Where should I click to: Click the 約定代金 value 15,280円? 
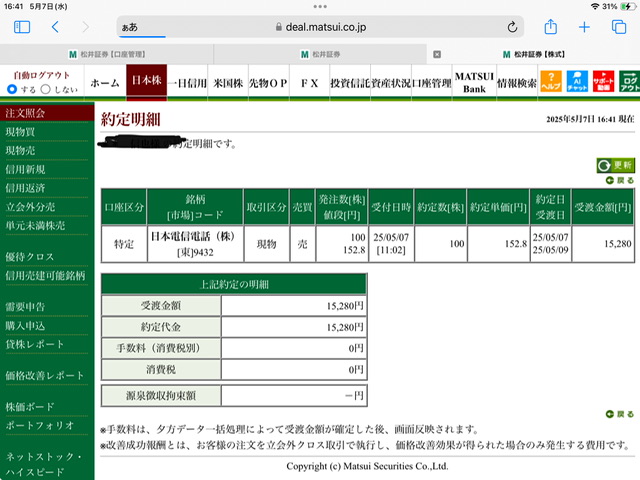[345, 327]
